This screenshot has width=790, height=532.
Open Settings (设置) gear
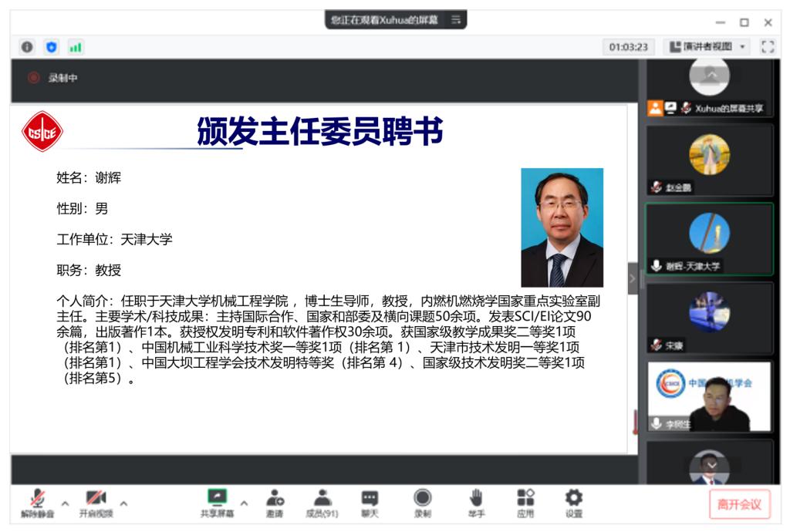point(574,502)
